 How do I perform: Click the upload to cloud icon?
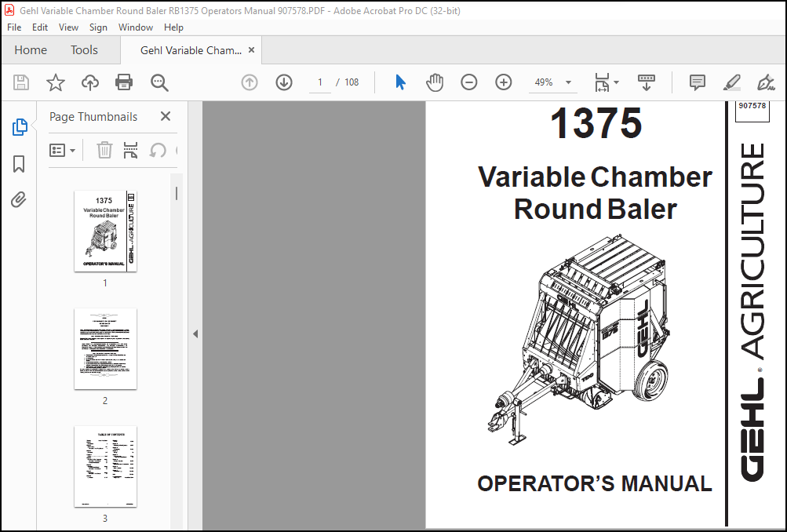coord(90,82)
